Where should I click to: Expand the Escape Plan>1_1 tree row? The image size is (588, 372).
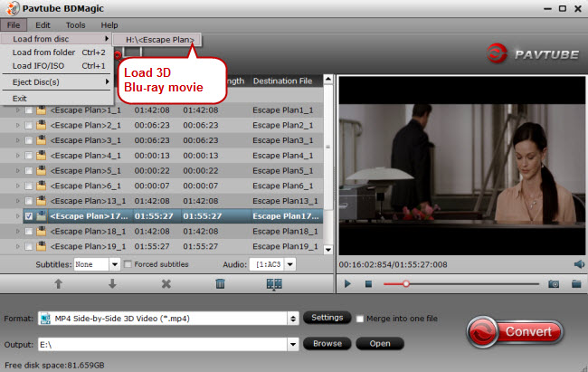pos(17,110)
